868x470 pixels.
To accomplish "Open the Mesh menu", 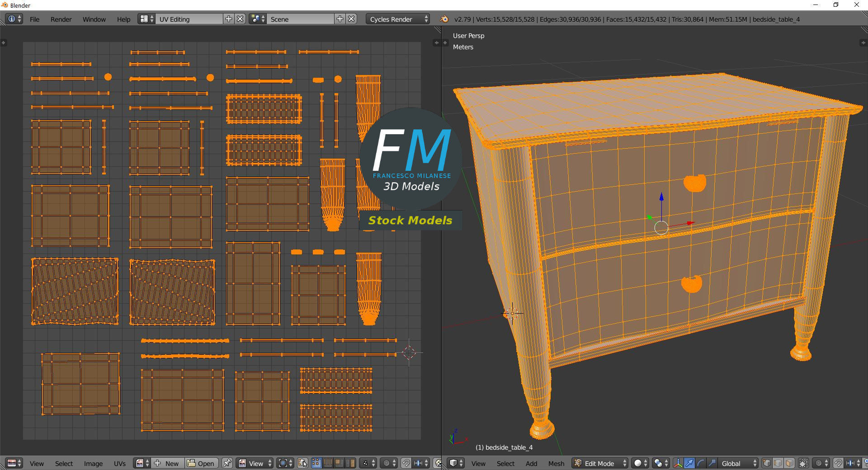I will [x=556, y=463].
